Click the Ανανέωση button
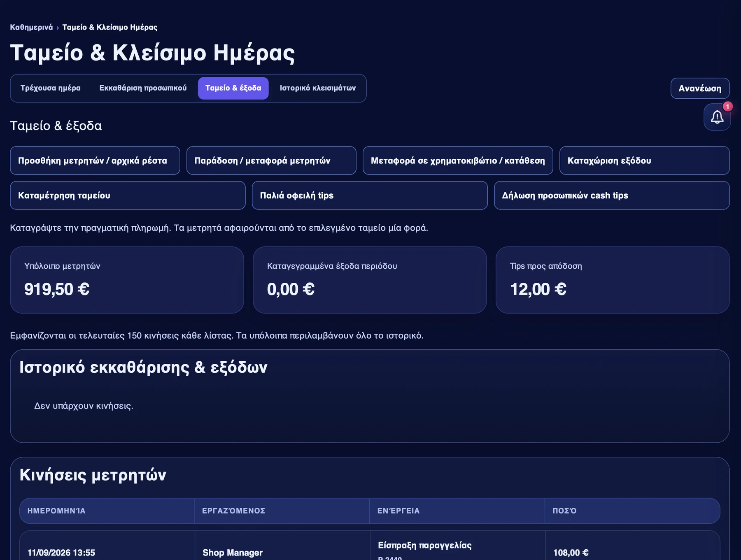This screenshot has height=560, width=741. click(700, 88)
